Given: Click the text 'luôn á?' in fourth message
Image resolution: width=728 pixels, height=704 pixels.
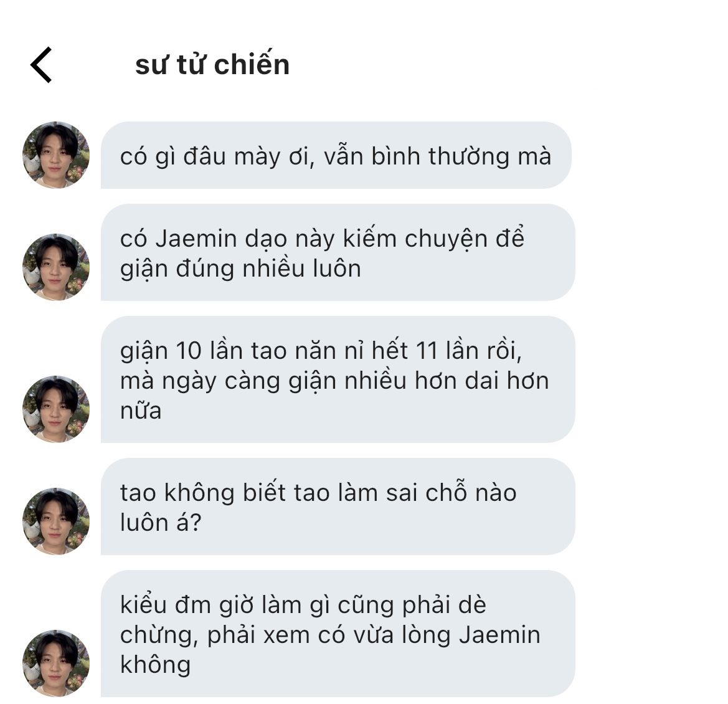Looking at the screenshot, I should [161, 523].
